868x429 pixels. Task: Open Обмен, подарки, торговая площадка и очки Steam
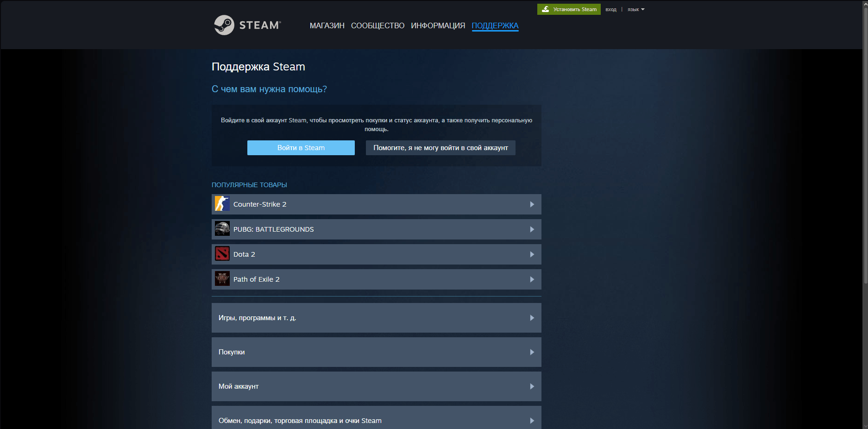point(377,417)
